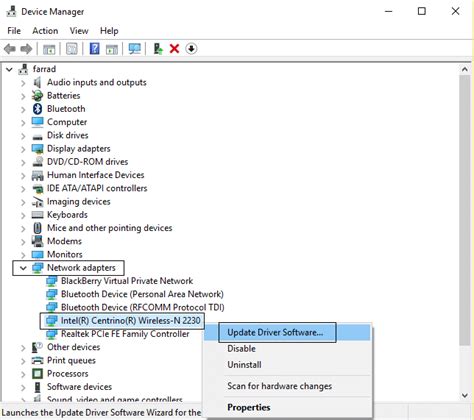Expand the Other devices node
Viewport: 474px width, 420px height.
click(23, 348)
